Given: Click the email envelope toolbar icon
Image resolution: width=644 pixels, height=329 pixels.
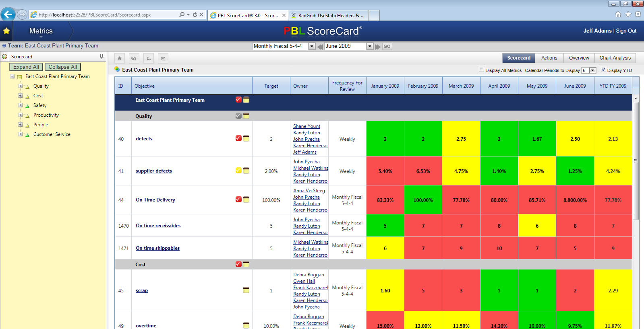Looking at the screenshot, I should (x=163, y=58).
